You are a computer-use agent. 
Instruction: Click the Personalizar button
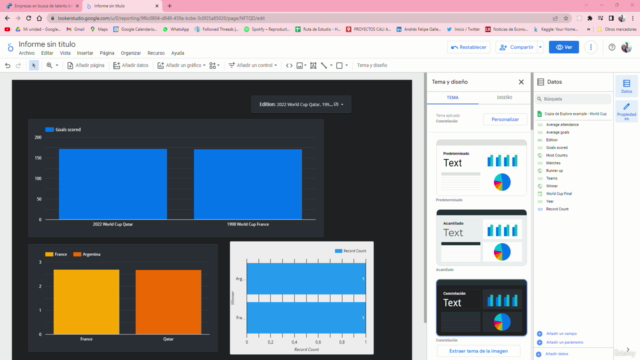505,120
